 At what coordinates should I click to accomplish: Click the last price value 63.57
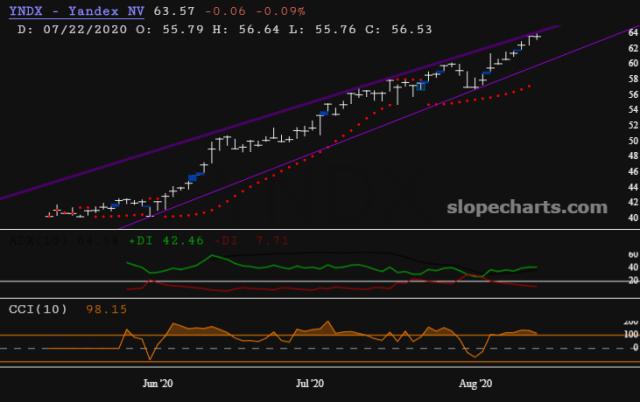187,11
